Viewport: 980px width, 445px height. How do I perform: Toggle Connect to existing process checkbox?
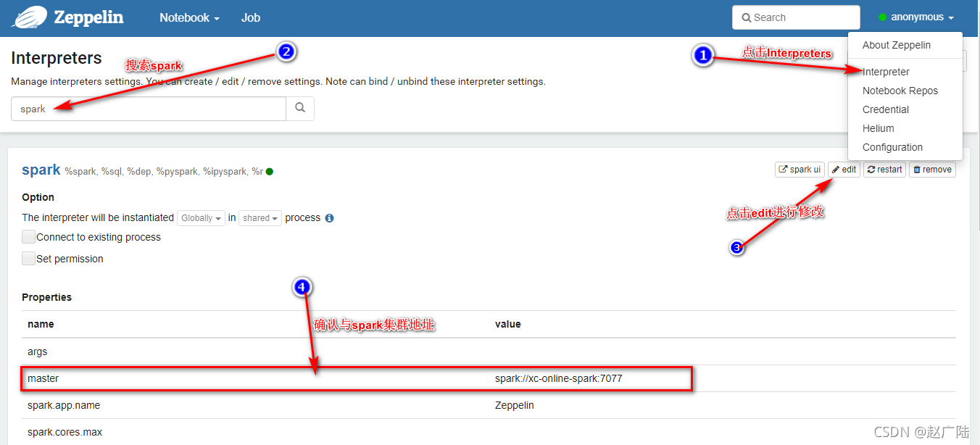pyautogui.click(x=29, y=237)
